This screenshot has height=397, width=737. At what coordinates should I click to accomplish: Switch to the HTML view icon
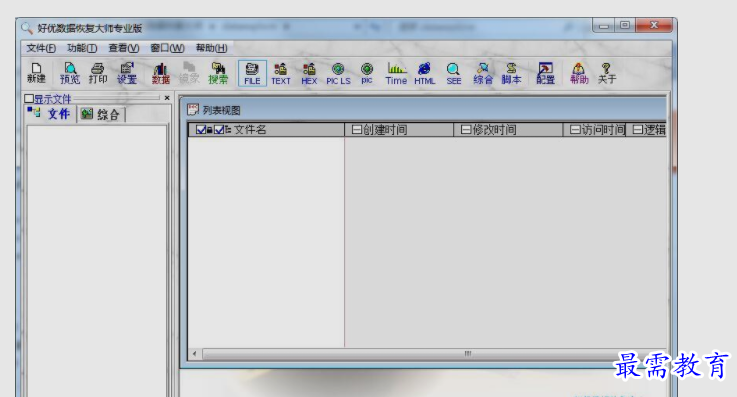click(424, 73)
